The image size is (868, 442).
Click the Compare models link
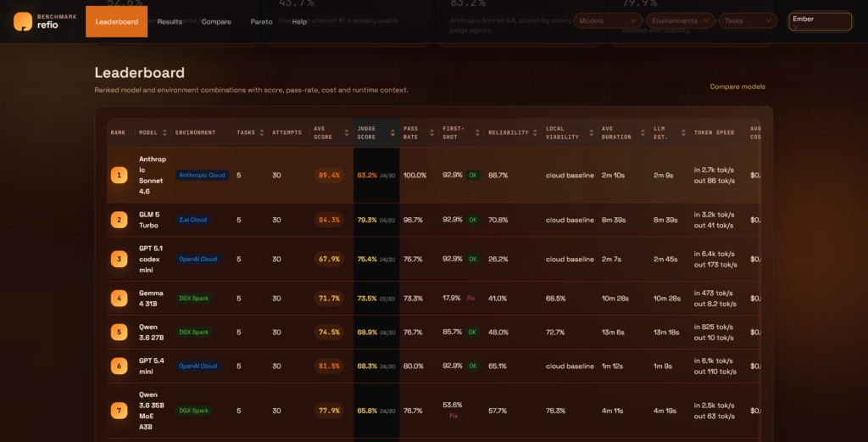737,87
